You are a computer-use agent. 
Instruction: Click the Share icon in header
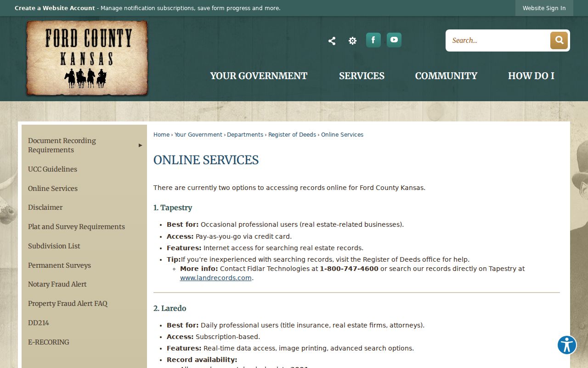pos(332,41)
